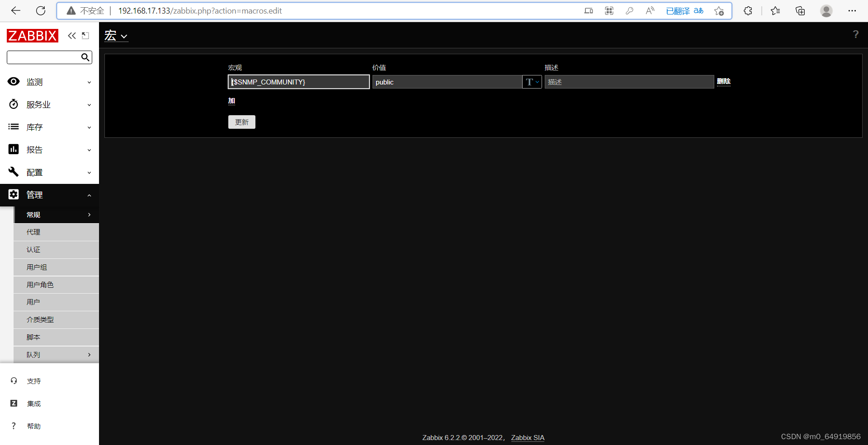Open browser collections icon
This screenshot has width=868, height=445.
[x=800, y=11]
